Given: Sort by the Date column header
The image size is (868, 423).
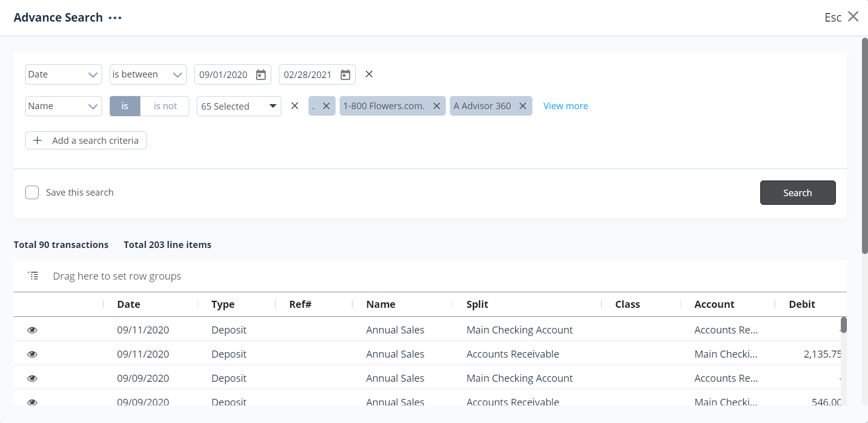Looking at the screenshot, I should click(x=129, y=304).
